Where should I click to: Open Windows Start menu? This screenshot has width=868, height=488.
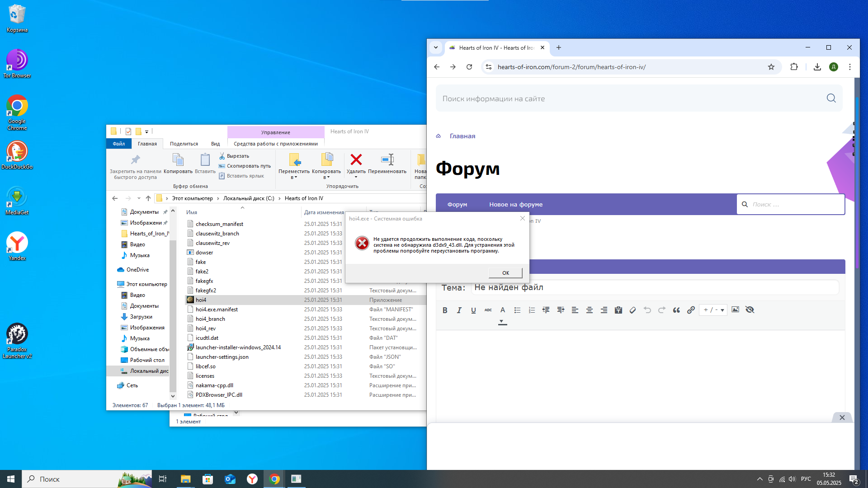click(11, 479)
